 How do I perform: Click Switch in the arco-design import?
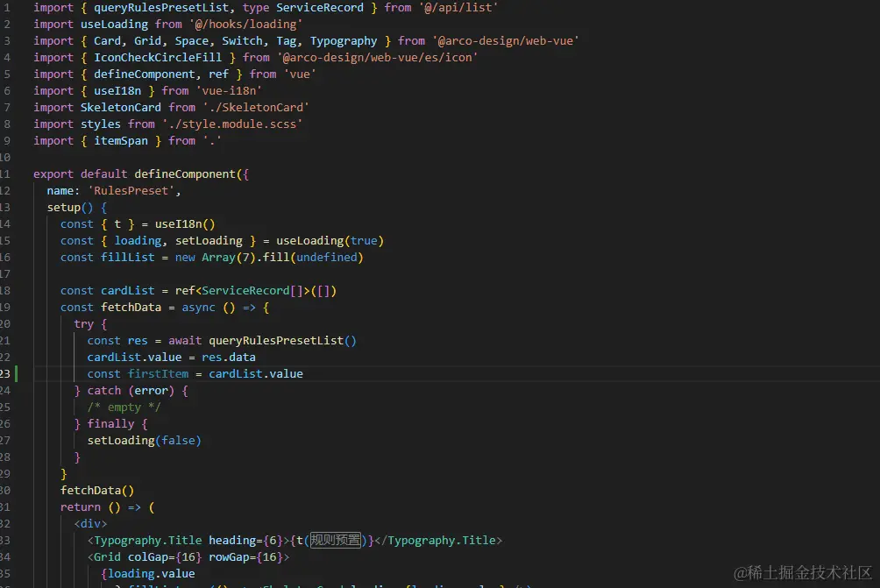pos(242,41)
